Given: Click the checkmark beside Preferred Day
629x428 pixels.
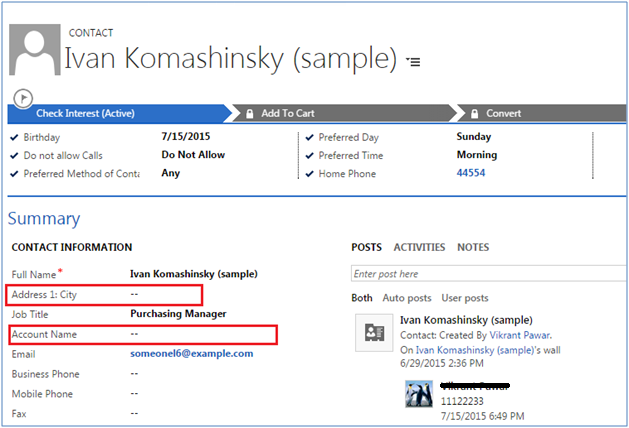Looking at the screenshot, I should pos(309,137).
